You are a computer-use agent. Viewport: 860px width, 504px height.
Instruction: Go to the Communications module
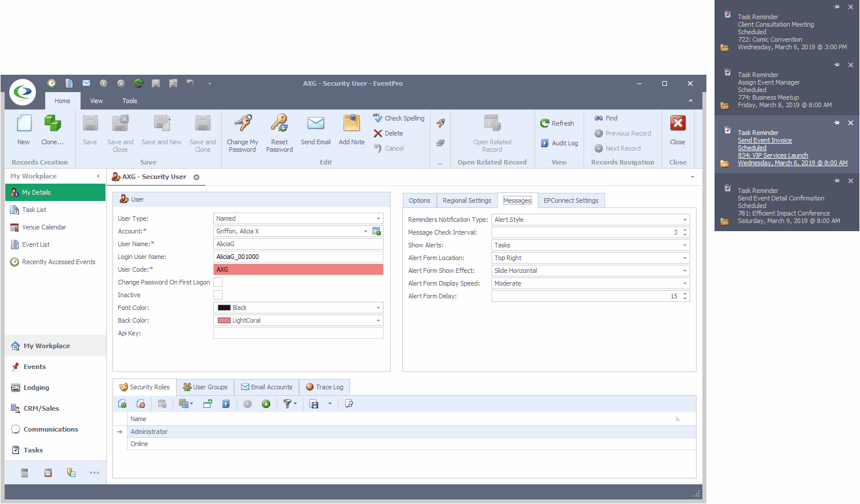tap(55, 429)
